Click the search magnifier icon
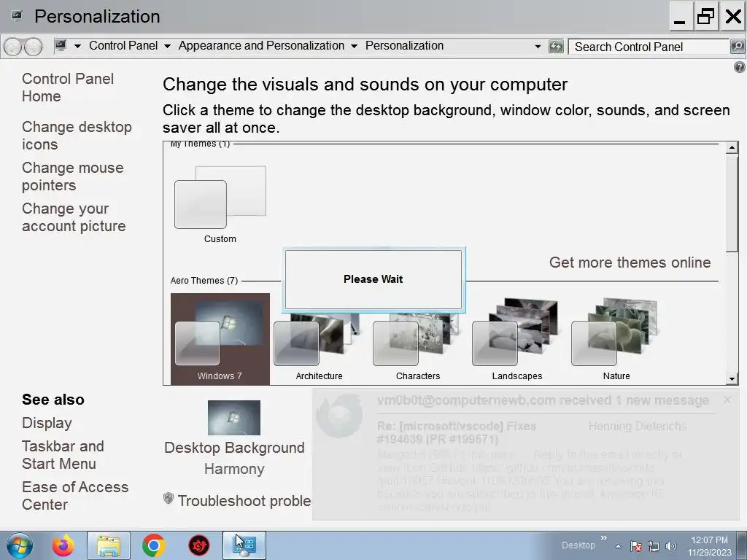This screenshot has height=560, width=747. (x=737, y=47)
